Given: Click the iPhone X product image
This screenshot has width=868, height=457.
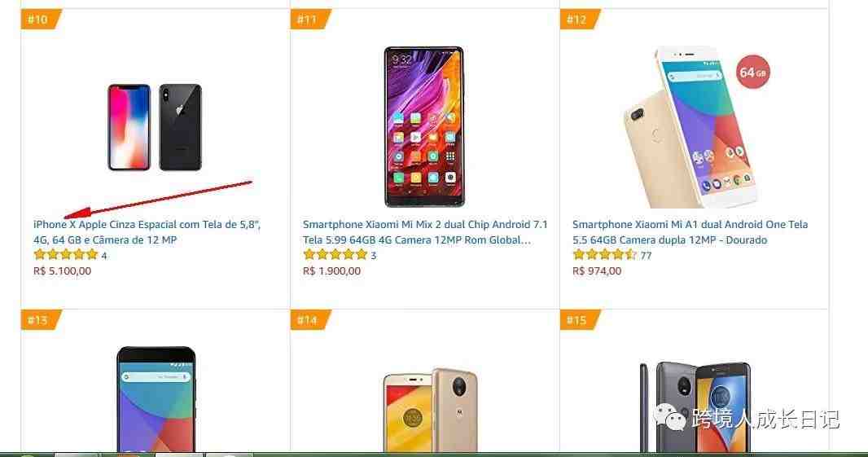Looking at the screenshot, I should [x=155, y=127].
